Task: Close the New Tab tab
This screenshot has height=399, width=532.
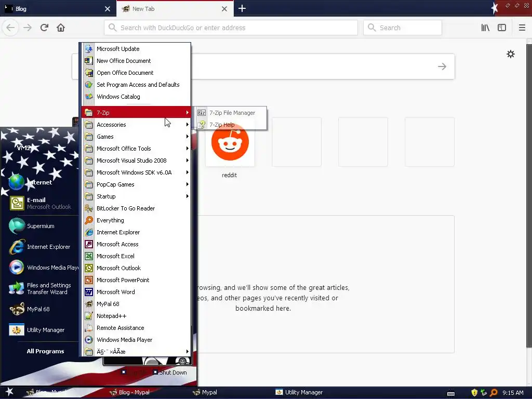Action: [x=224, y=9]
